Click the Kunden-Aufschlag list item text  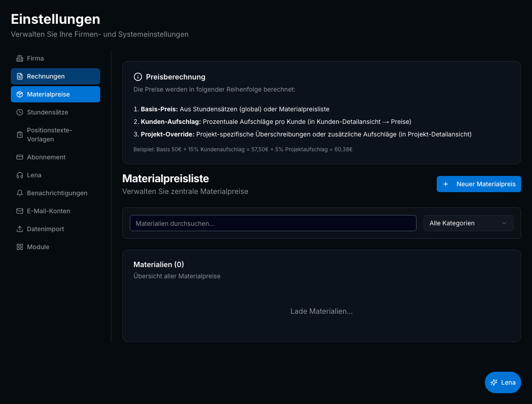point(272,122)
